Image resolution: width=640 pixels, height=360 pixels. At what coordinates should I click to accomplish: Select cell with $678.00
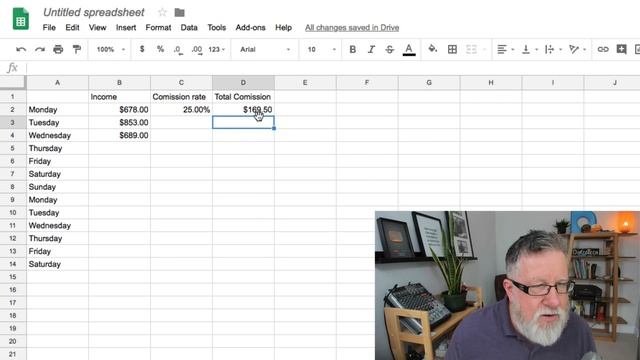click(x=119, y=109)
